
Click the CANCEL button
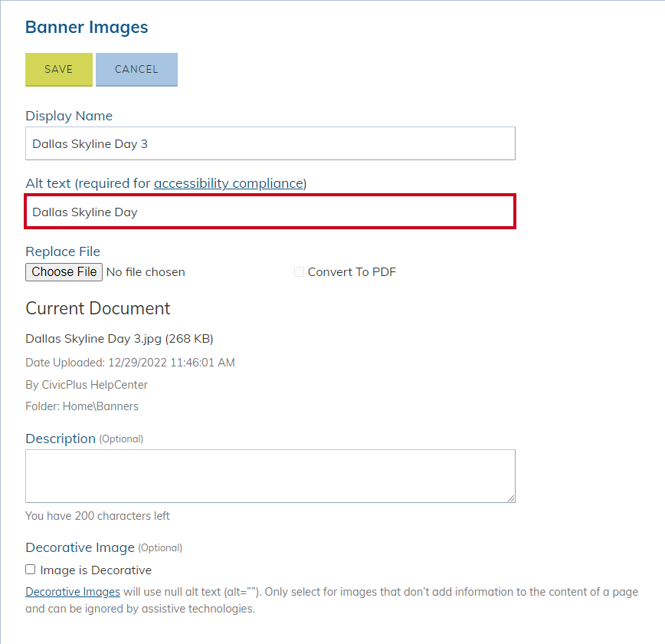[x=136, y=70]
